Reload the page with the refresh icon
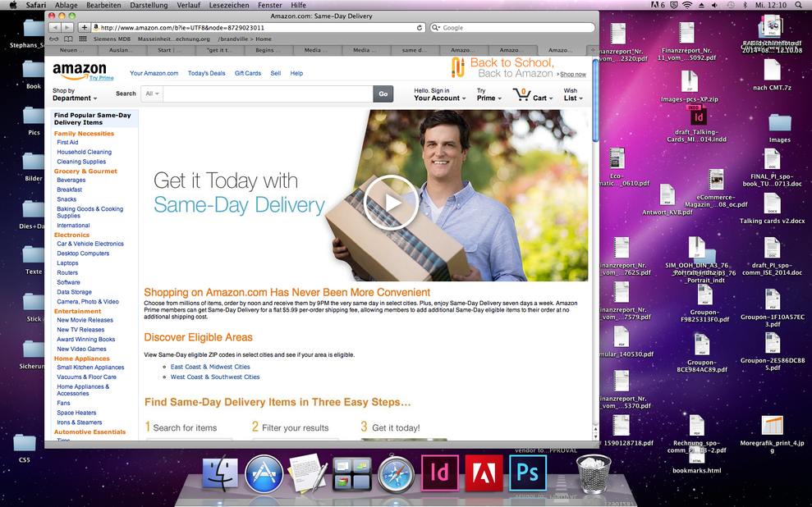This screenshot has height=507, width=812. (420, 27)
